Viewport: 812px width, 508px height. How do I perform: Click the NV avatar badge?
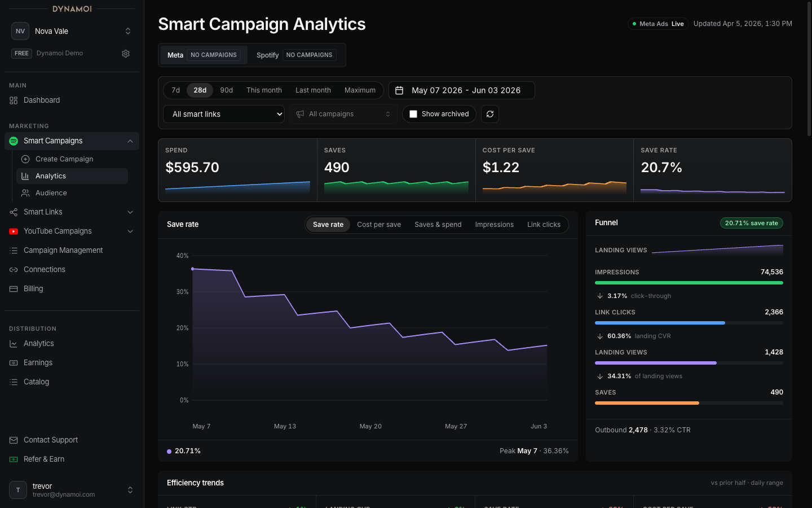[x=20, y=31]
